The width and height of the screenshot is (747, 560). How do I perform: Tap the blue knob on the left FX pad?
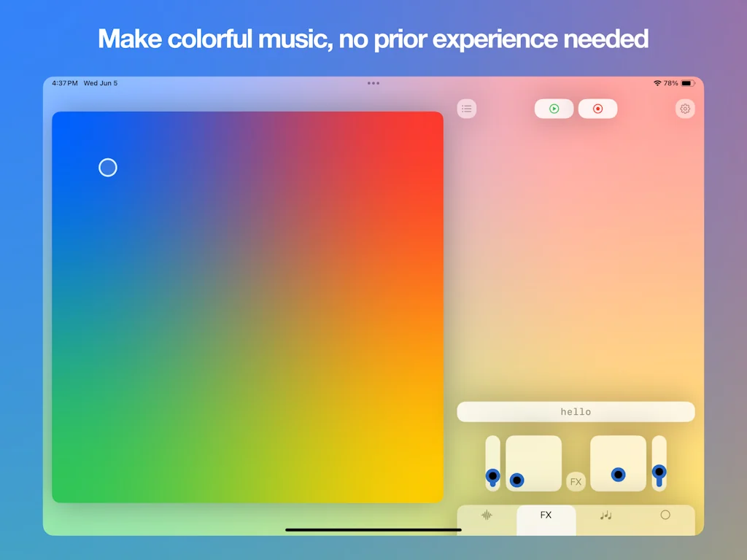(x=517, y=481)
